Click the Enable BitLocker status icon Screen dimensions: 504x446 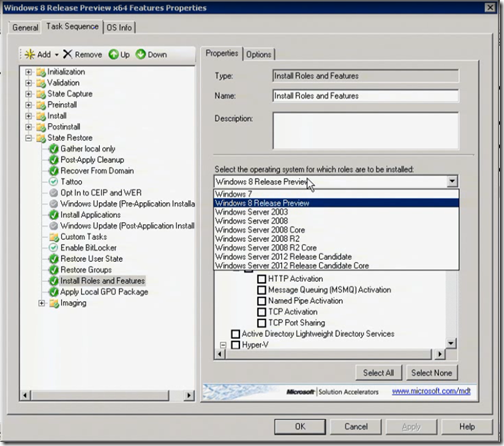[x=53, y=248]
